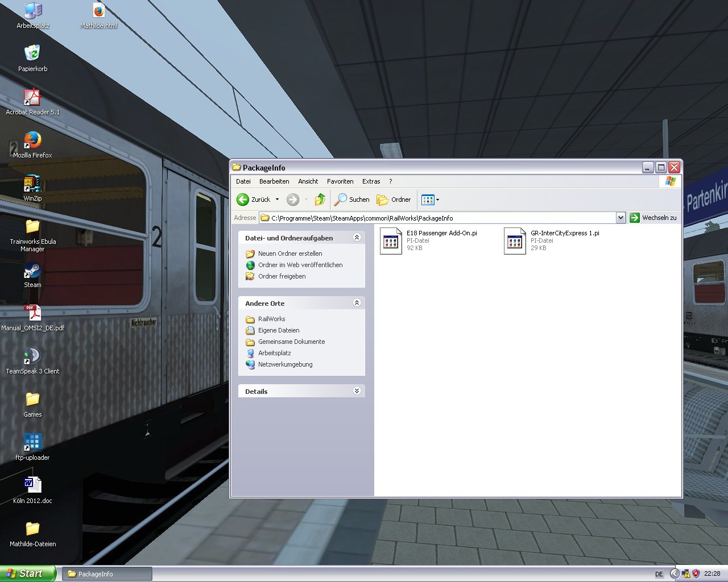The height and width of the screenshot is (582, 728).
Task: Click the forward navigation arrow
Action: click(293, 199)
